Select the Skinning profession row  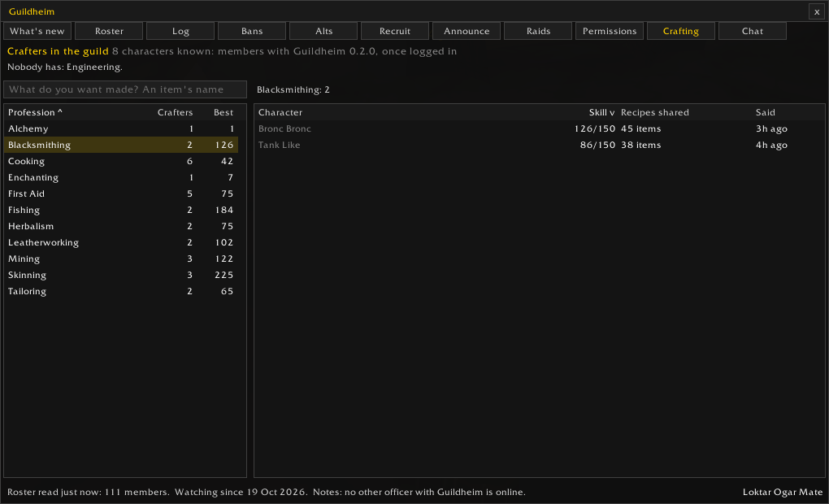[x=121, y=275]
